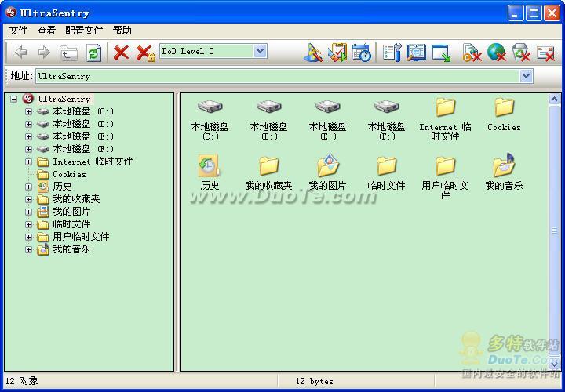The width and height of the screenshot is (565, 392).
Task: Click the recycle bin wipe toolbar icon
Action: point(520,53)
